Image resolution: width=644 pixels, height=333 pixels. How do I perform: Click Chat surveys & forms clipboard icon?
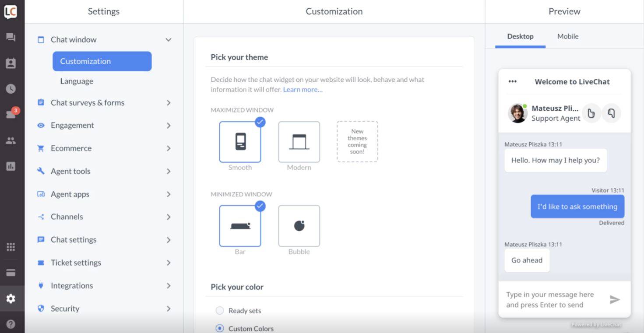point(41,102)
